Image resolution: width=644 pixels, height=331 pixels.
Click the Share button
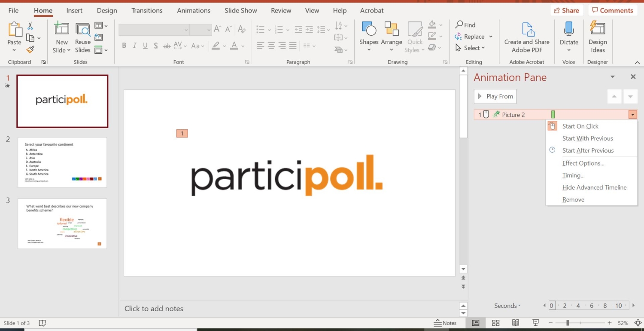point(567,10)
